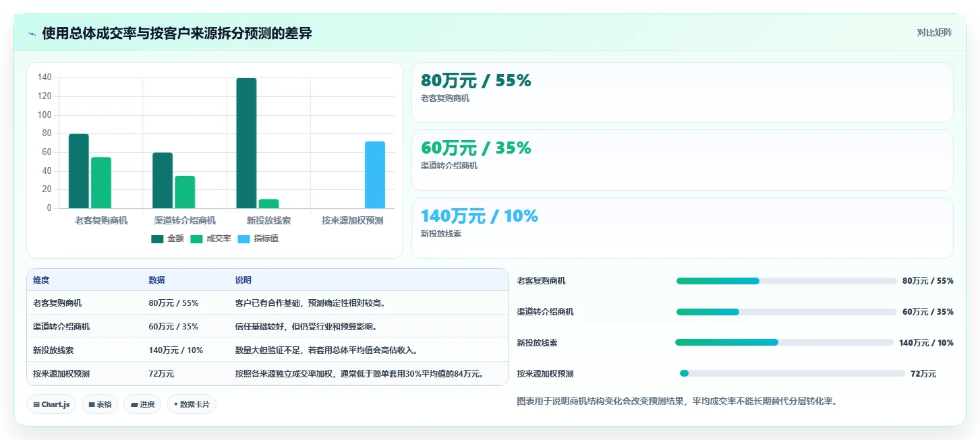980x440 pixels.
Task: Click the panel title 使用总体成交率
Action: [x=177, y=33]
